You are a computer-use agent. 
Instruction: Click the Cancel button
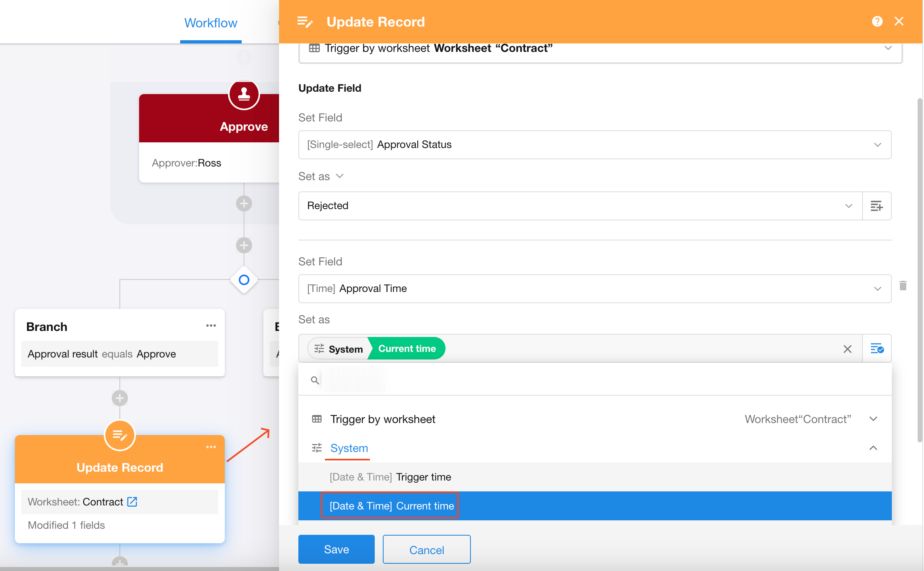pyautogui.click(x=426, y=549)
